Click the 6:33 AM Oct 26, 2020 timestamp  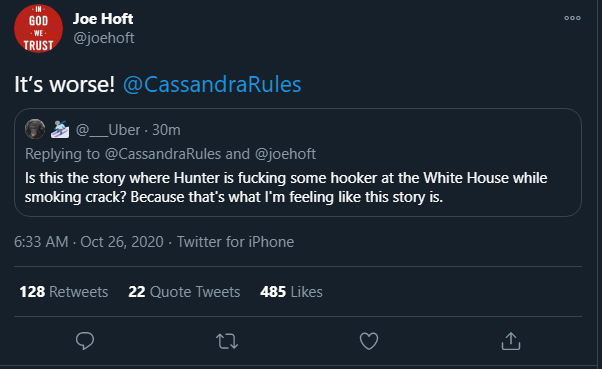tap(89, 242)
